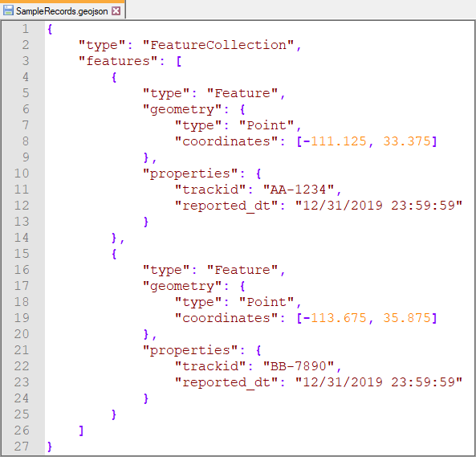This screenshot has height=457, width=476.
Task: Click the "coordinates" key on line 19
Action: click(x=226, y=318)
